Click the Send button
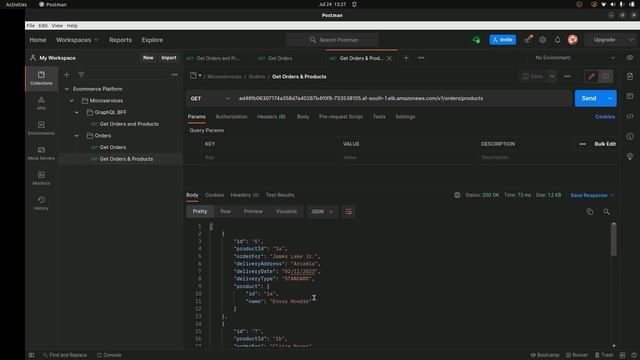 (x=589, y=98)
